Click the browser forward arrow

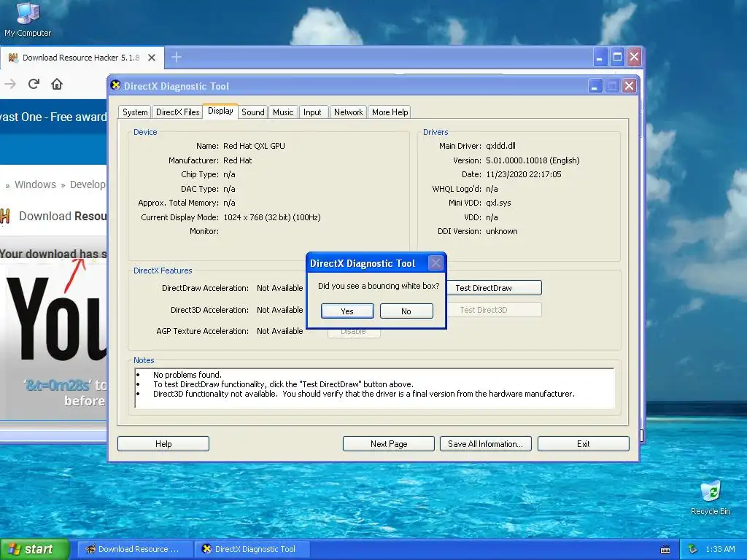click(10, 84)
